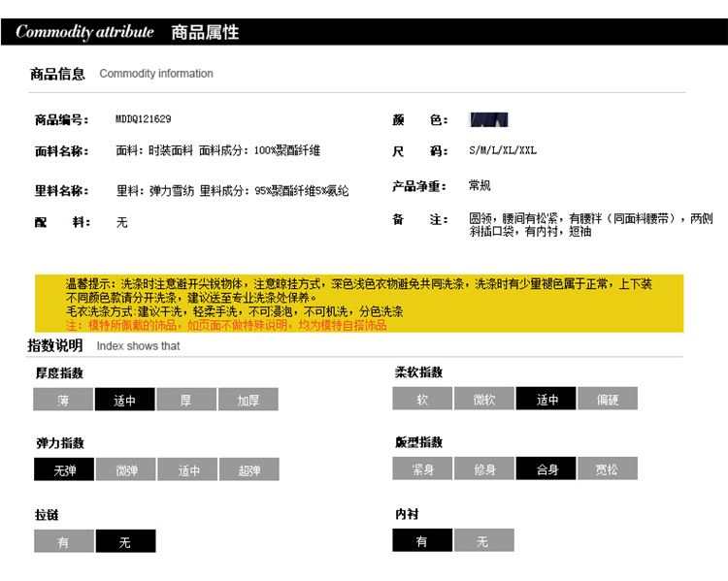The image size is (728, 581).
Task: Select 偏硬 softness option
Action: coord(608,399)
